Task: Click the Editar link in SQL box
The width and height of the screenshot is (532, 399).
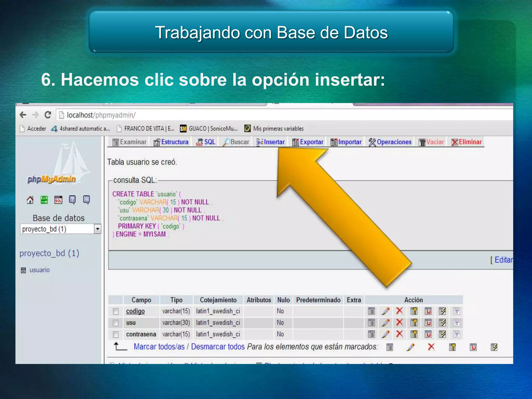Action: coord(503,260)
